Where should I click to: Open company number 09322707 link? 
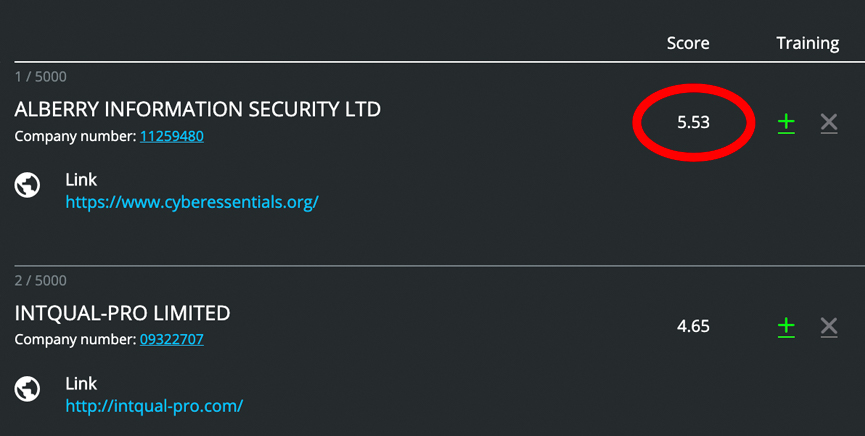(x=172, y=339)
